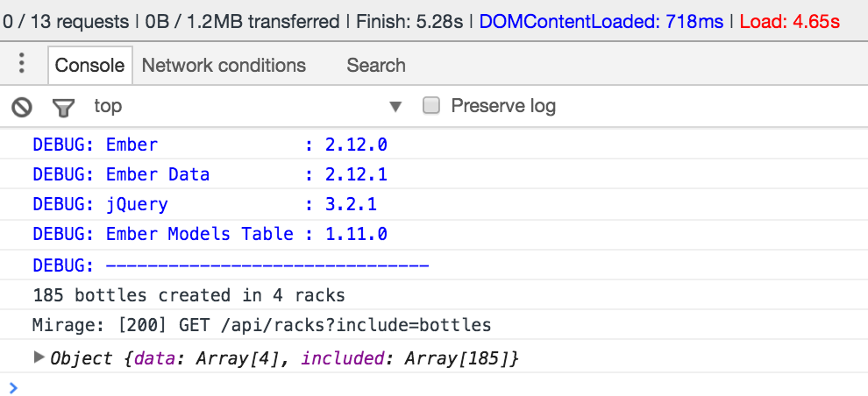Open the Network conditions tab
868x396 pixels.
224,65
